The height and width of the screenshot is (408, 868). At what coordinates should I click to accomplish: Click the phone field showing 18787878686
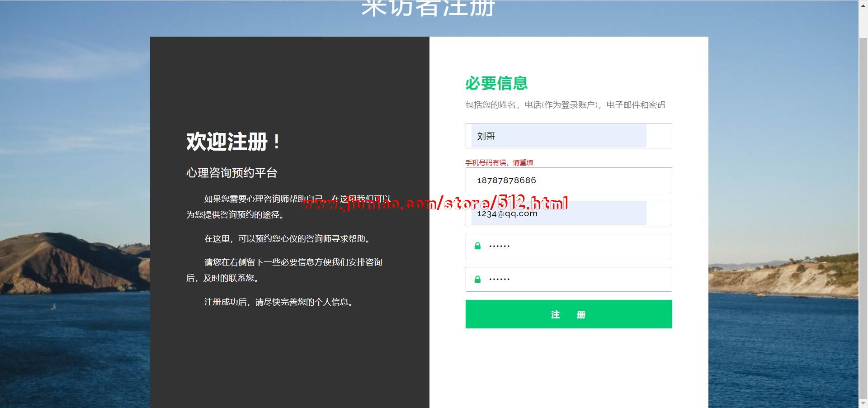(568, 180)
